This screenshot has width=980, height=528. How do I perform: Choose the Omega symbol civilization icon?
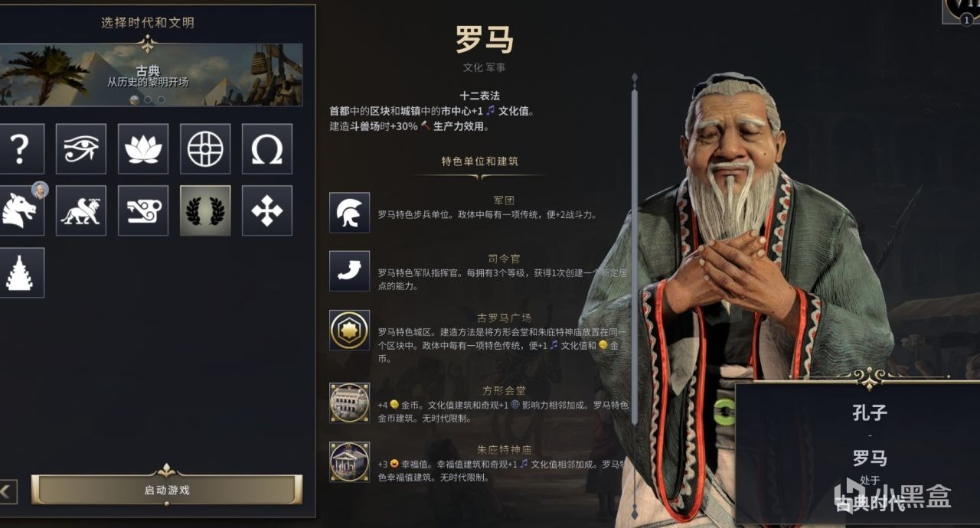pos(267,148)
